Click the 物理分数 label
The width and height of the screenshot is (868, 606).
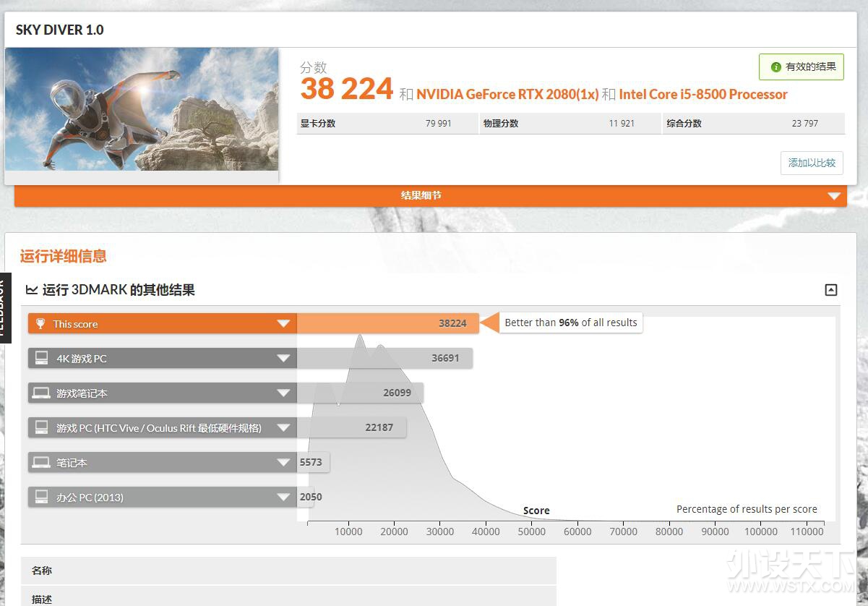pyautogui.click(x=501, y=124)
